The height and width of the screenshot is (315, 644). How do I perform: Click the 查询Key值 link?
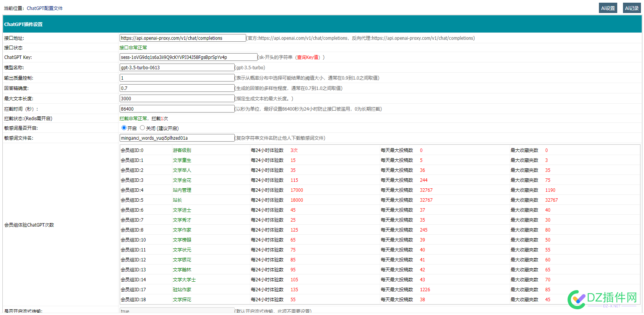[x=308, y=57]
